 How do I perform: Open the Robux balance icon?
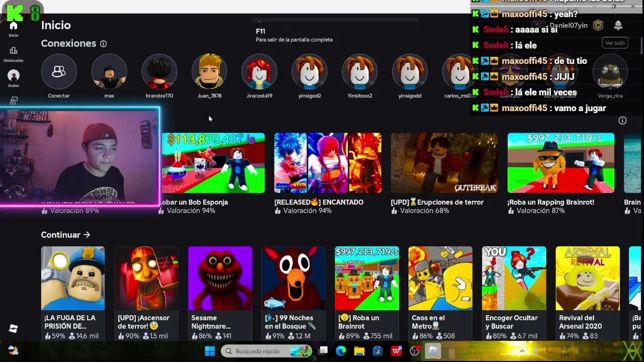(598, 25)
